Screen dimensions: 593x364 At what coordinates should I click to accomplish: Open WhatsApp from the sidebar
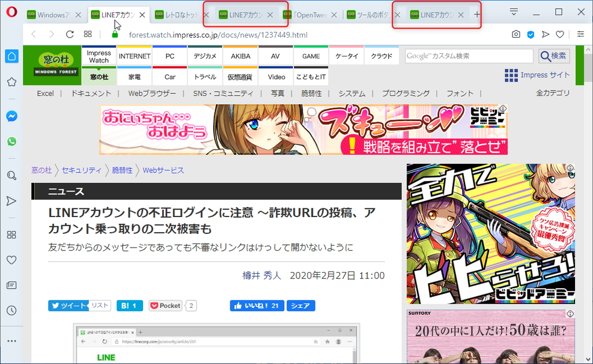12,141
